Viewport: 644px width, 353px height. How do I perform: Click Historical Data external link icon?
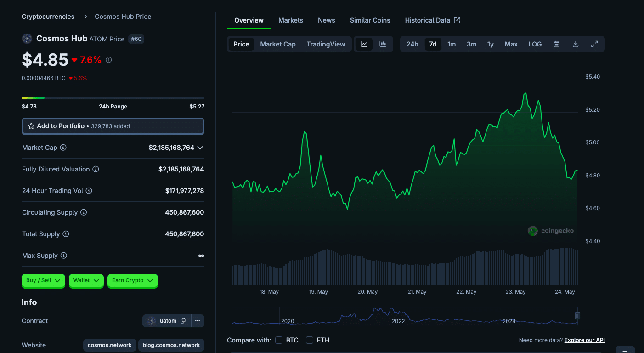point(457,20)
